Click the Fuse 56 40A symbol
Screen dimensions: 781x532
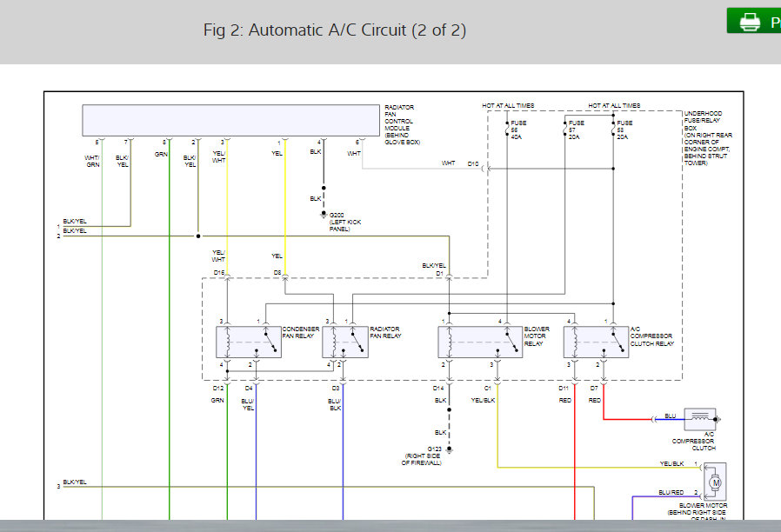click(507, 130)
